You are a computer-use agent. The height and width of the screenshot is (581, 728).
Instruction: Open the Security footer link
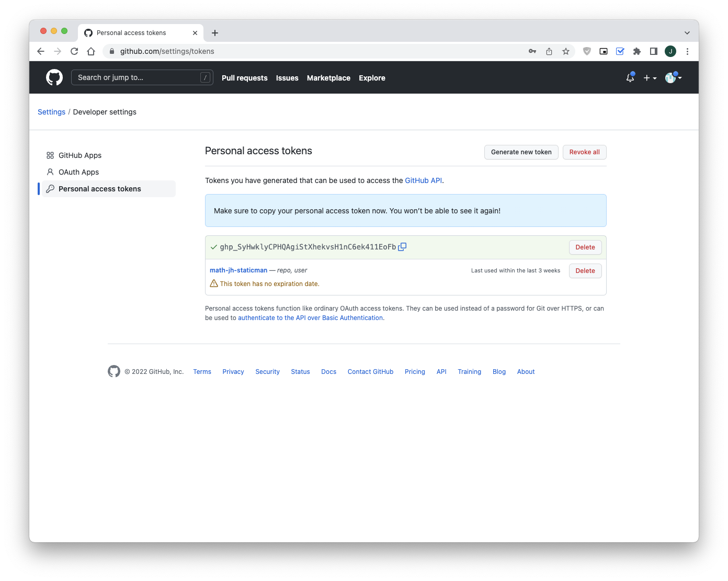coord(268,372)
